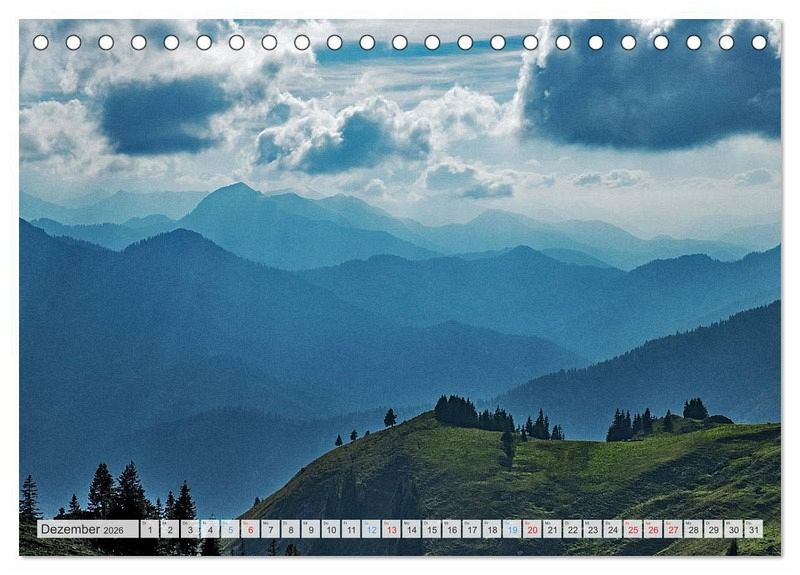The height and width of the screenshot is (575, 800).
Task: Select day 21 in the date strip
Action: point(553,529)
